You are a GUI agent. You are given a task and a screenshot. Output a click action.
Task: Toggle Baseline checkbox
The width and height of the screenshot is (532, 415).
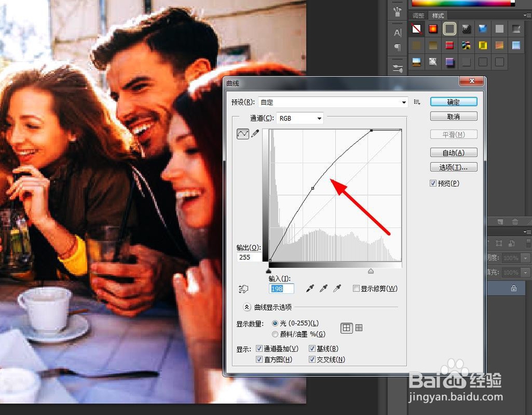pos(312,348)
